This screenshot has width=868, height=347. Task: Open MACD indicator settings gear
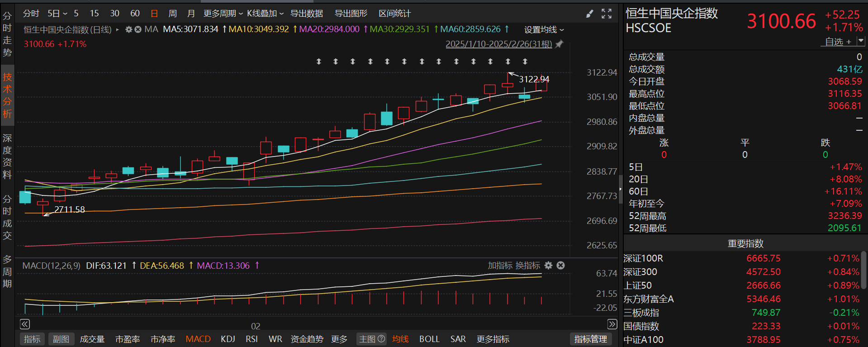point(549,266)
